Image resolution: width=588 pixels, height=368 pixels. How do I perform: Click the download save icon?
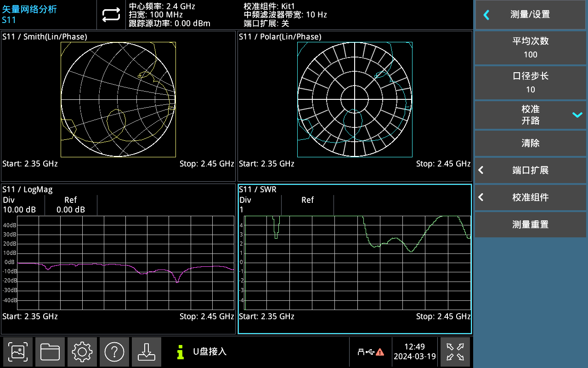(147, 352)
